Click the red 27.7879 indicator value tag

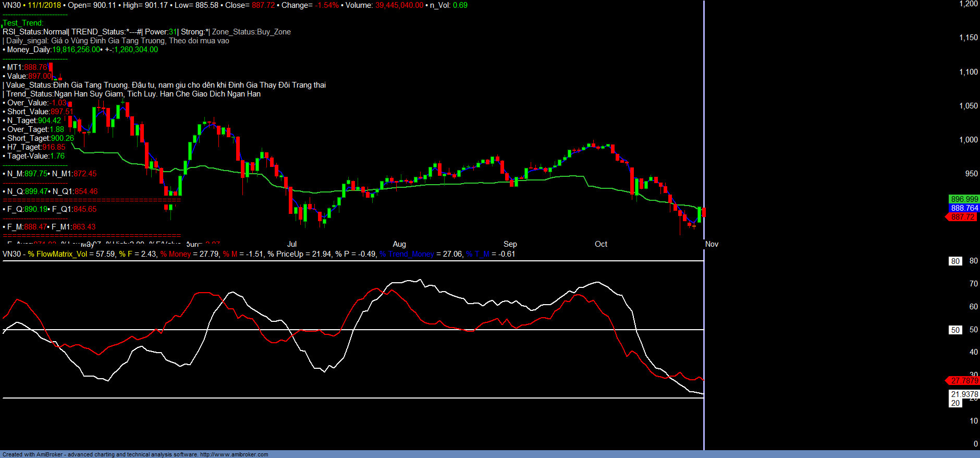(x=964, y=381)
